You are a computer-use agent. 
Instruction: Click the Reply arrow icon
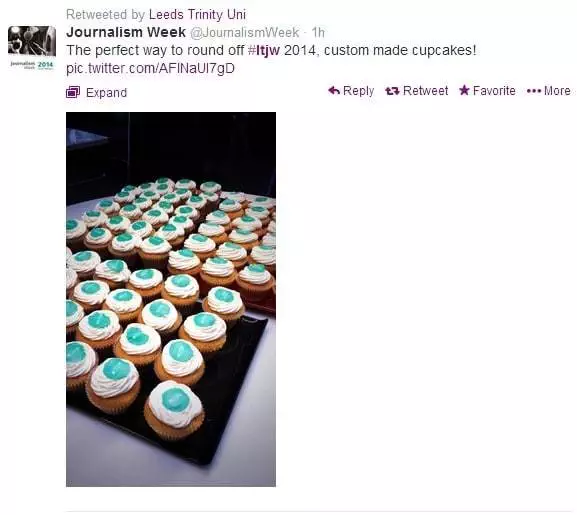tap(334, 90)
